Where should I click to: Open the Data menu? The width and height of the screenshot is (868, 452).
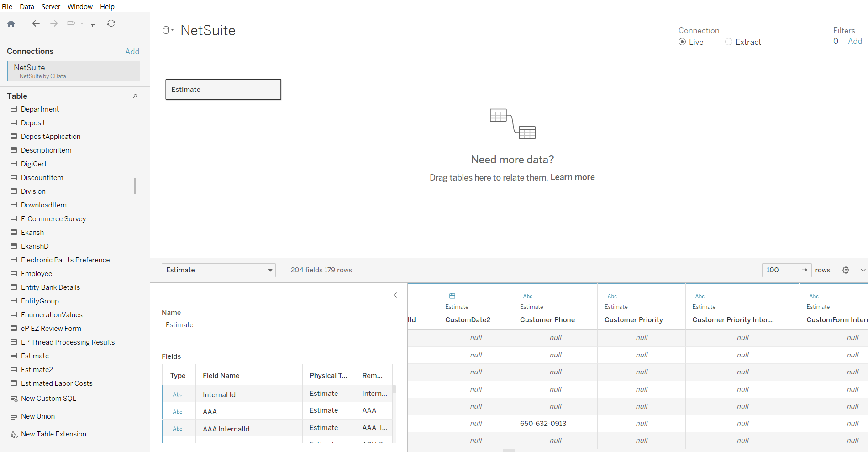[x=27, y=6]
